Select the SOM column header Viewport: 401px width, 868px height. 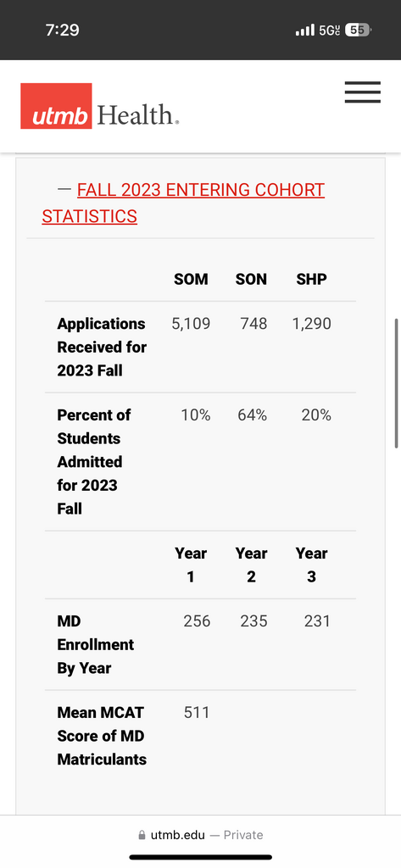(x=191, y=280)
